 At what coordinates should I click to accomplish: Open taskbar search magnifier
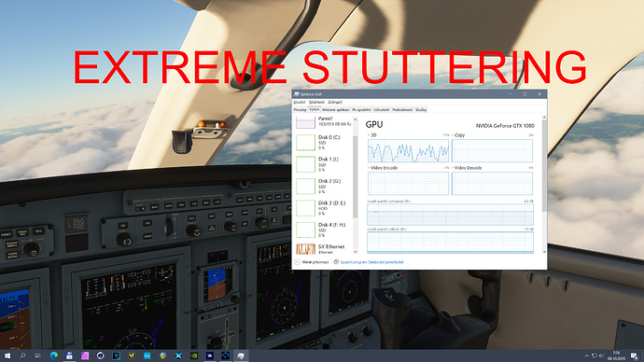22,355
